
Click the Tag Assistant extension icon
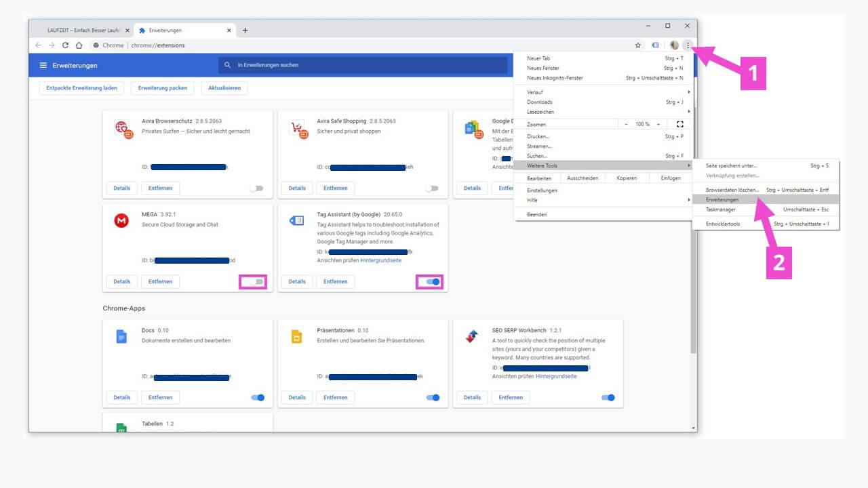[x=297, y=220]
